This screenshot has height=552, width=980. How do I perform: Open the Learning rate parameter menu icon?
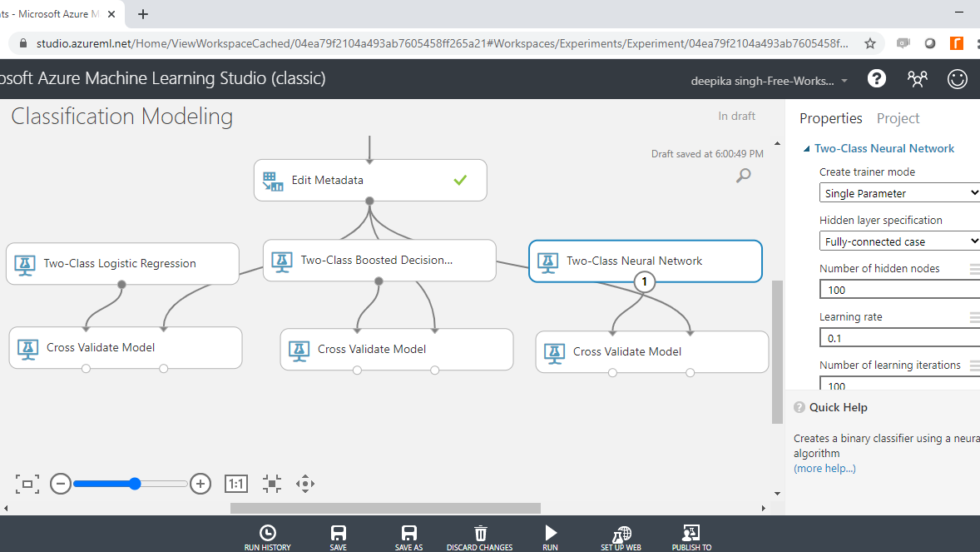coord(974,317)
